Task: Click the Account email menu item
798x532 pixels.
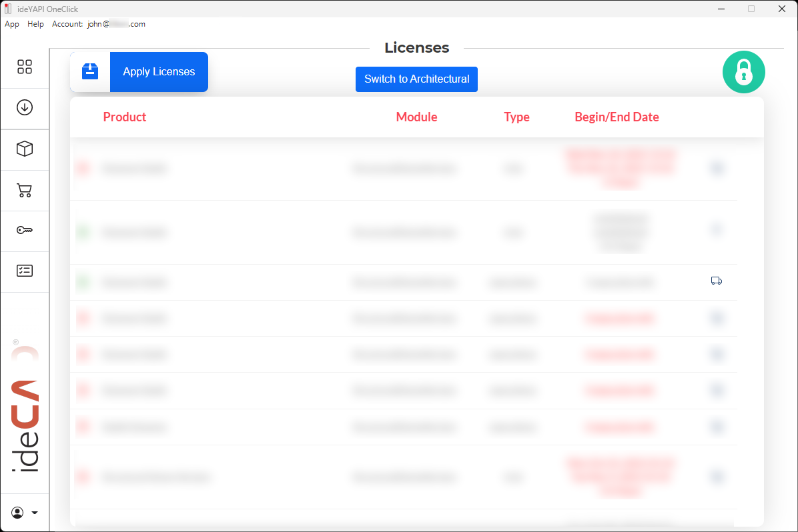Action: click(99, 24)
